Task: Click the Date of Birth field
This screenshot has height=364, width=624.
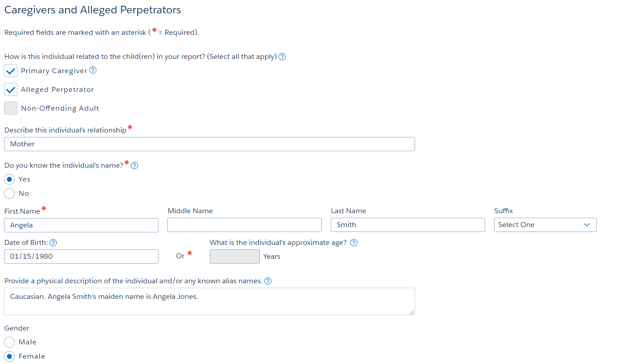Action: (x=81, y=256)
